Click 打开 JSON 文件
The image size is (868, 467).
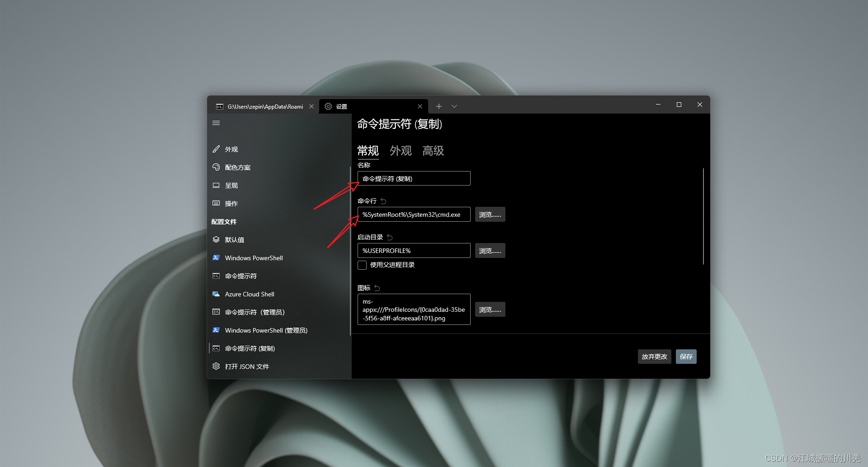pos(278,367)
